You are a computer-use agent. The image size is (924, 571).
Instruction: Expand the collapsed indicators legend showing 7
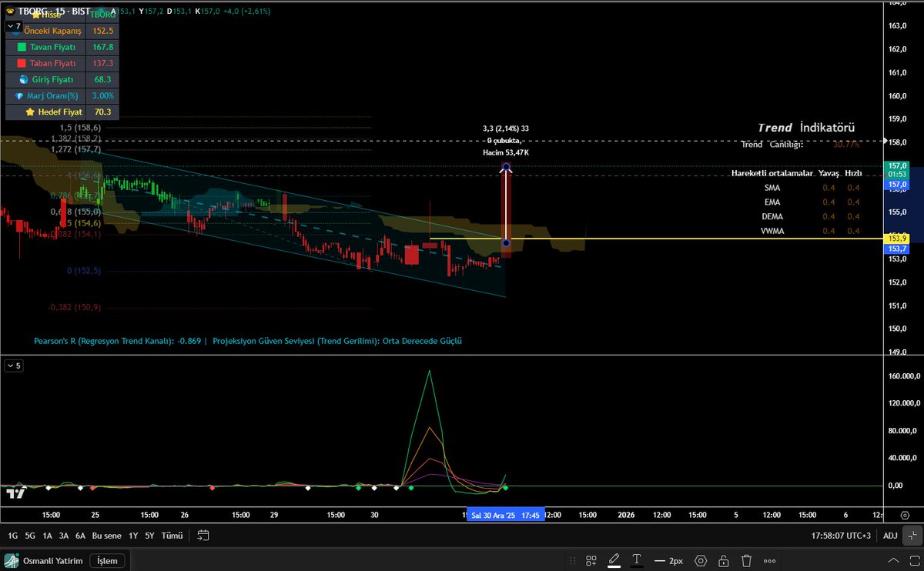[13, 25]
